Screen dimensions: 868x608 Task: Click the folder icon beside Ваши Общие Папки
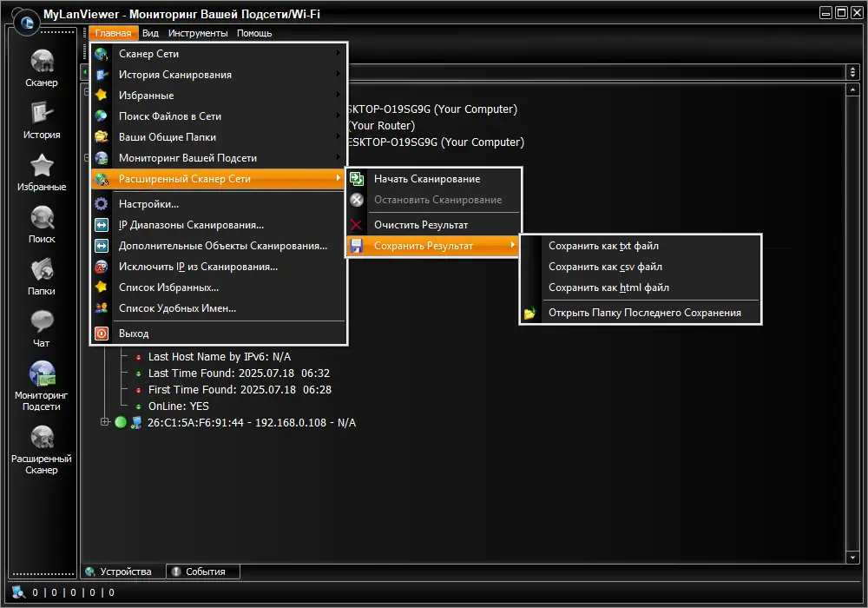[102, 136]
